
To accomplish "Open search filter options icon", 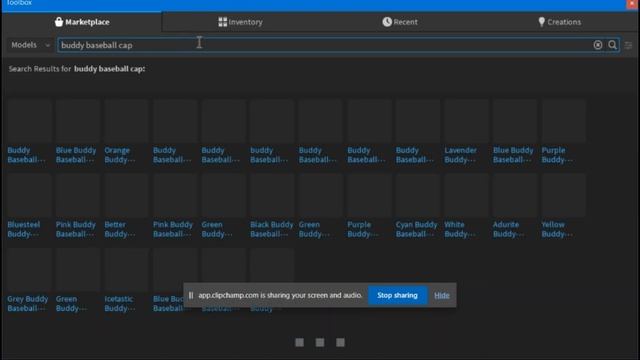I will pos(628,45).
